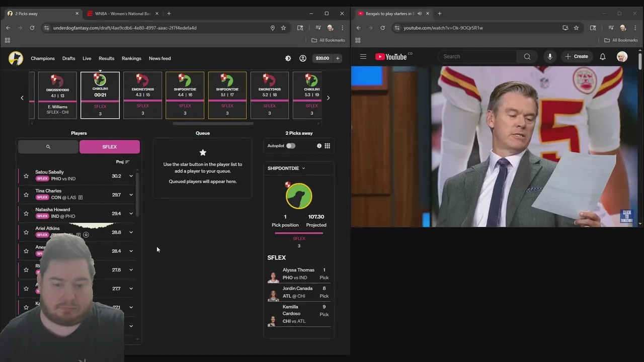Bookmark the Underdog page star icon
Image resolution: width=644 pixels, height=362 pixels.
(283, 28)
